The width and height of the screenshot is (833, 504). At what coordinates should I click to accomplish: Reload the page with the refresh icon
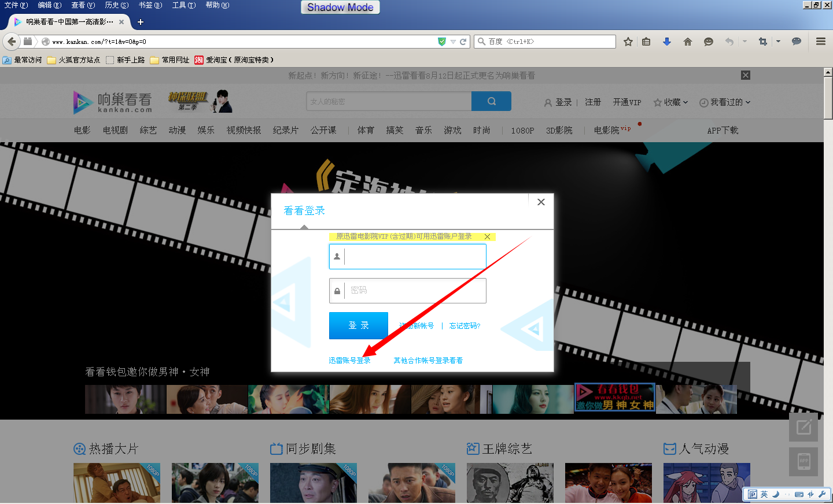tap(463, 42)
